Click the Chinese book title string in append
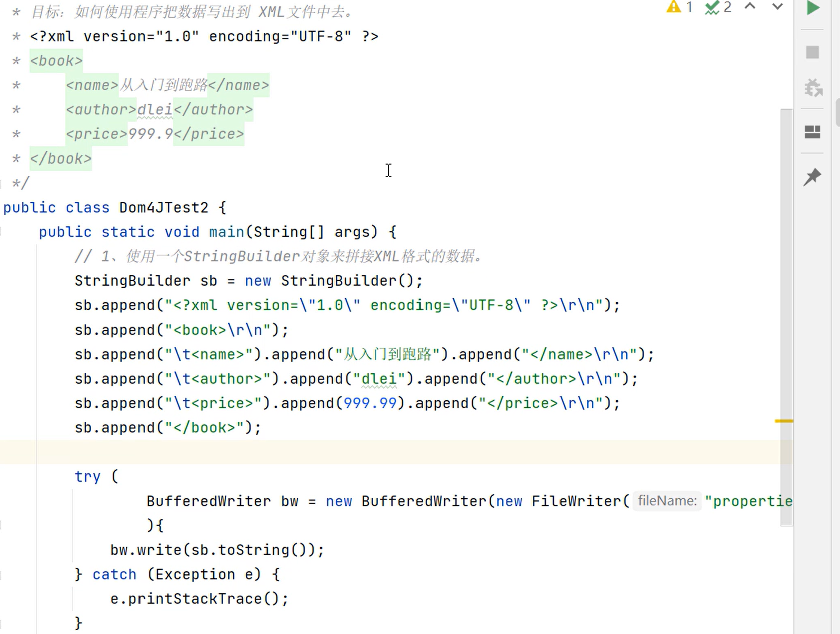Image resolution: width=840 pixels, height=634 pixels. [x=387, y=355]
